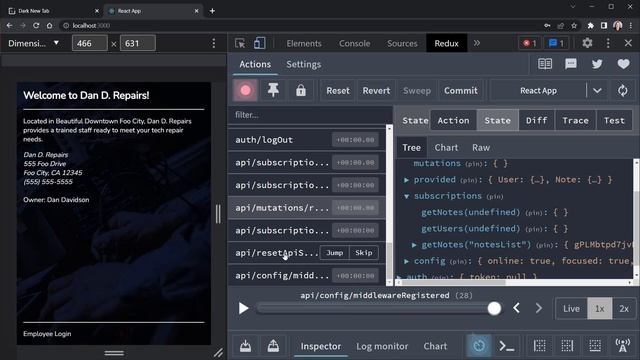Toggle the device toolbar icon
This screenshot has height=360, width=640.
(x=260, y=43)
